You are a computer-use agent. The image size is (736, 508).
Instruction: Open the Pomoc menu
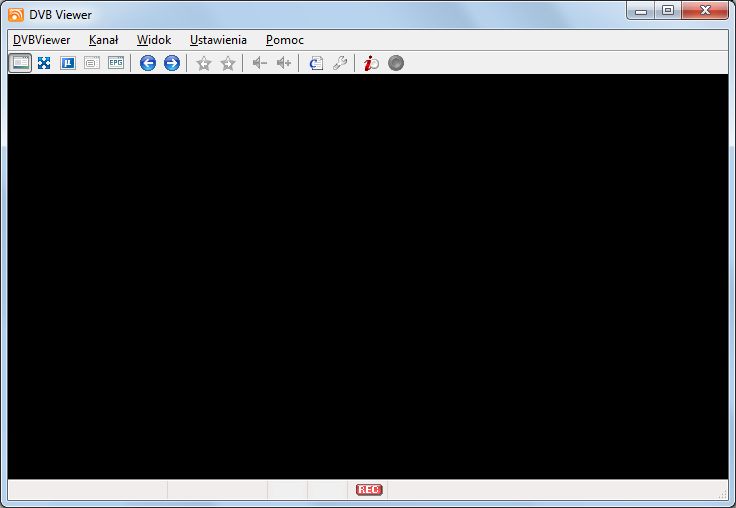(284, 40)
